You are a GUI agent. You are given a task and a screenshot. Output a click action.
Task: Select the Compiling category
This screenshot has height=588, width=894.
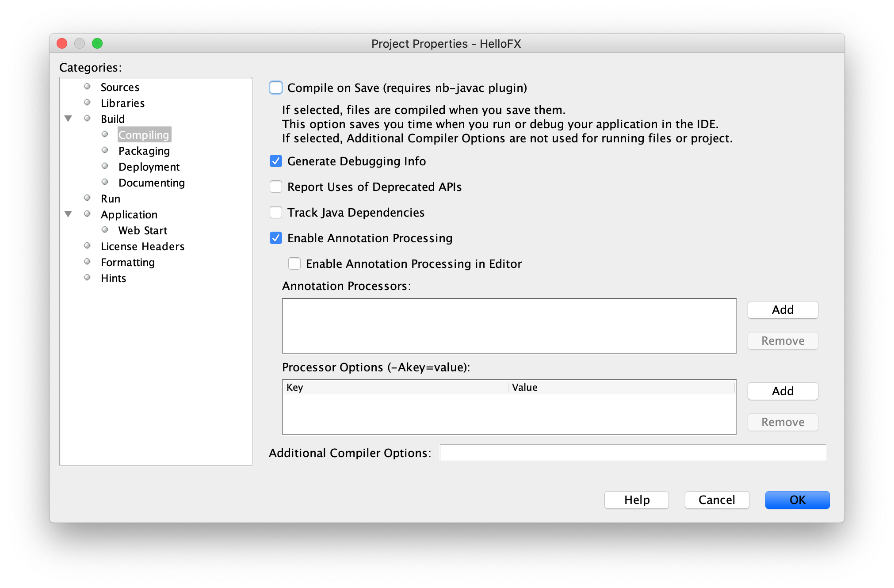(144, 135)
